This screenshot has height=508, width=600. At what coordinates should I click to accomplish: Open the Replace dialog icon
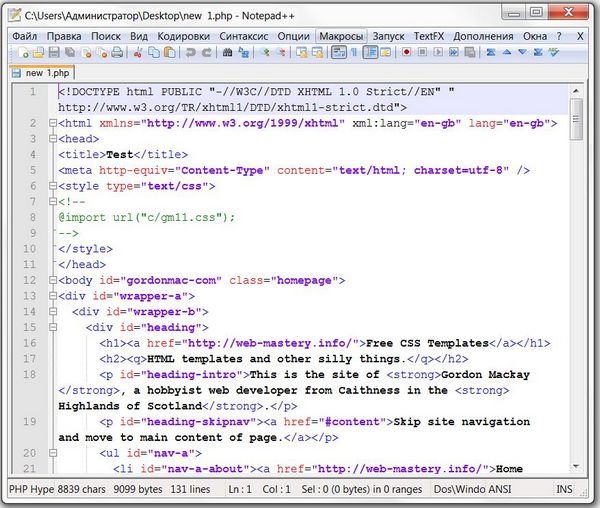click(x=243, y=52)
